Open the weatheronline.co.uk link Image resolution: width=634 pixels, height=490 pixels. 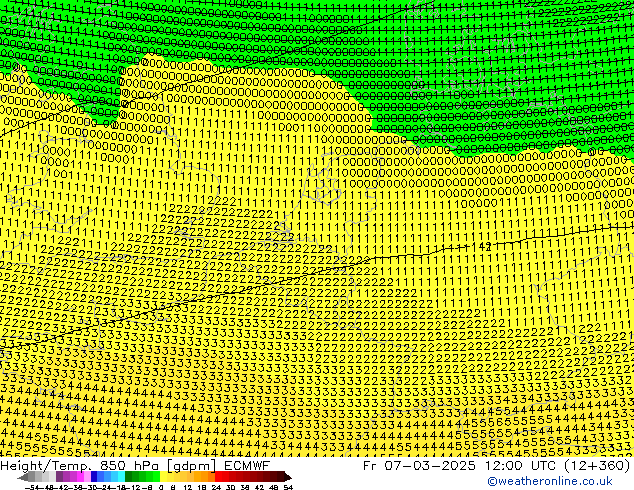(x=550, y=481)
